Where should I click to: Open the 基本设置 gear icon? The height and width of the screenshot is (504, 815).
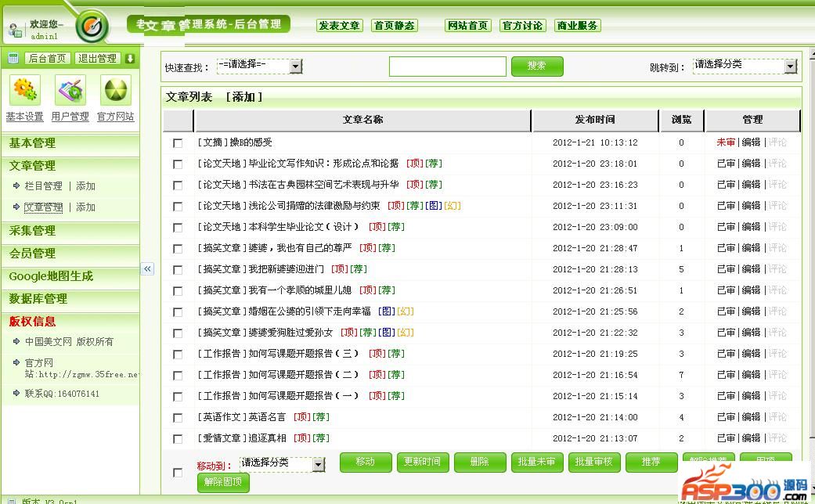tap(24, 90)
